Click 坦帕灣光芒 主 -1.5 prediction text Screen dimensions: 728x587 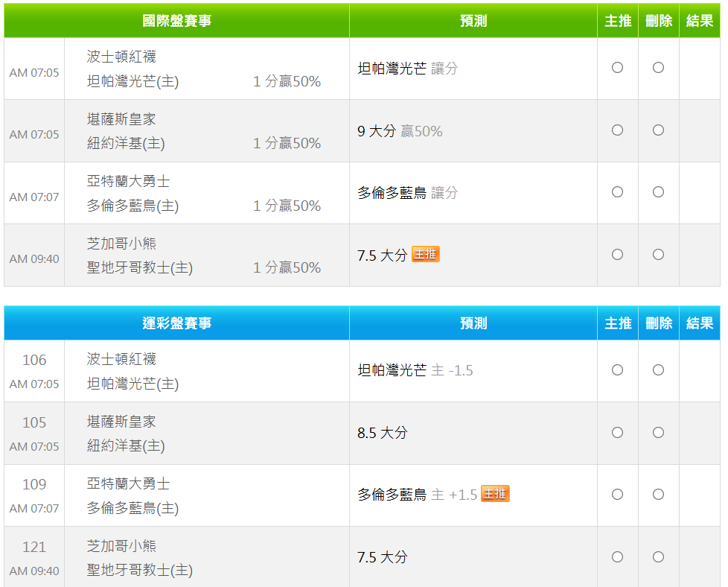415,370
